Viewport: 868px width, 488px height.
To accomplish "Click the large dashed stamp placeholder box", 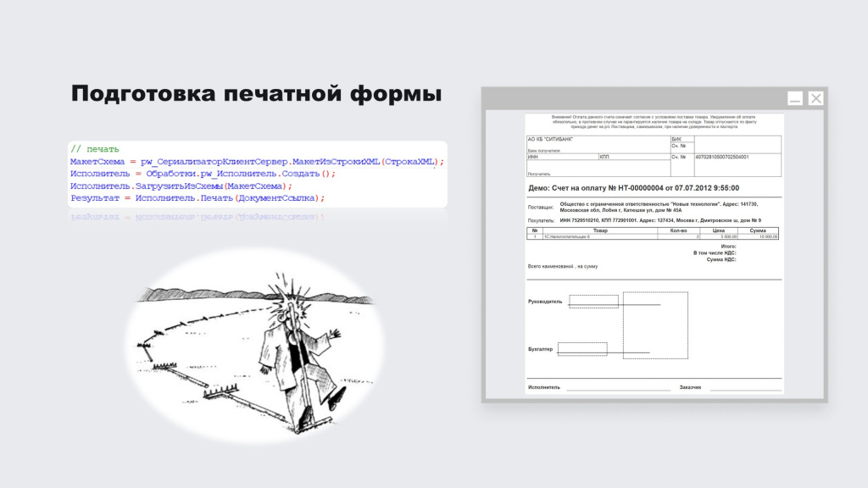I will coord(655,325).
